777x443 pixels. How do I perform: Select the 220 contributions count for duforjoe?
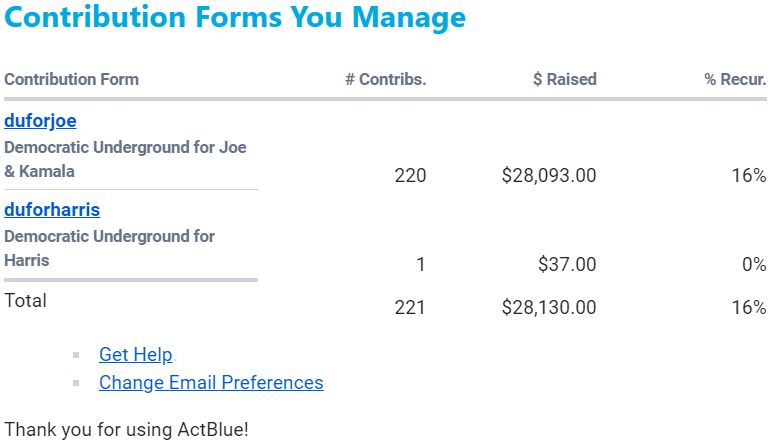pyautogui.click(x=410, y=176)
